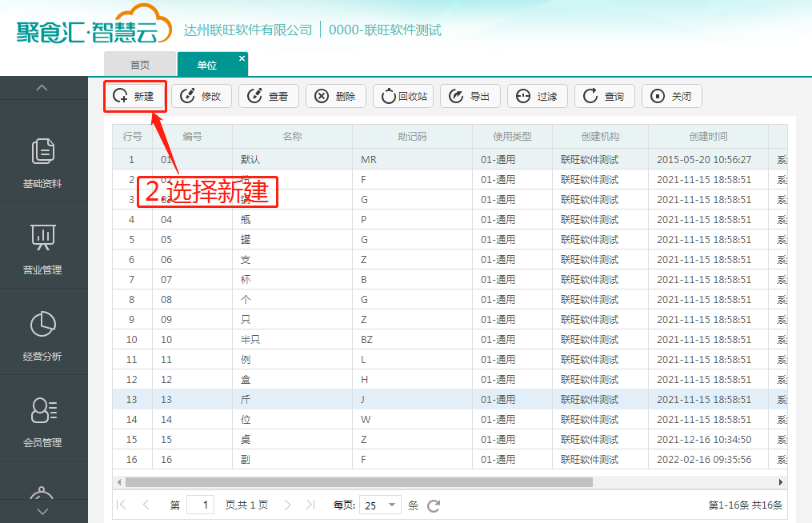Open the 过滤 (Filter) toolbar button
812x523 pixels.
[538, 96]
